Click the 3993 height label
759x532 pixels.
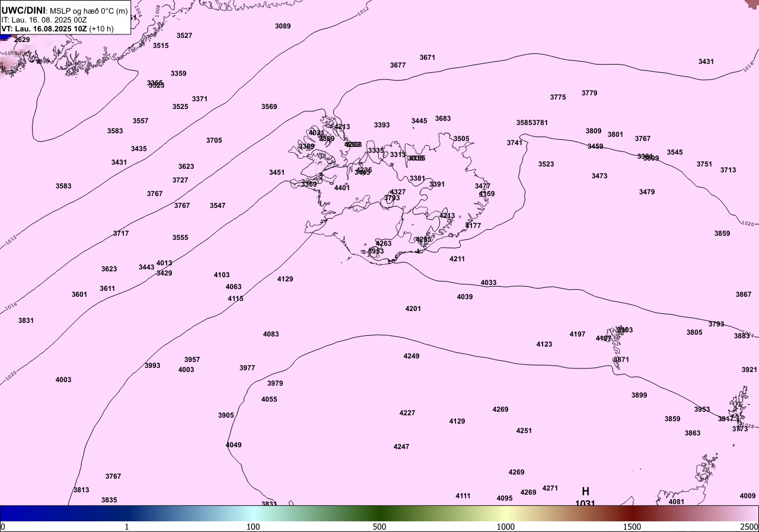152,366
